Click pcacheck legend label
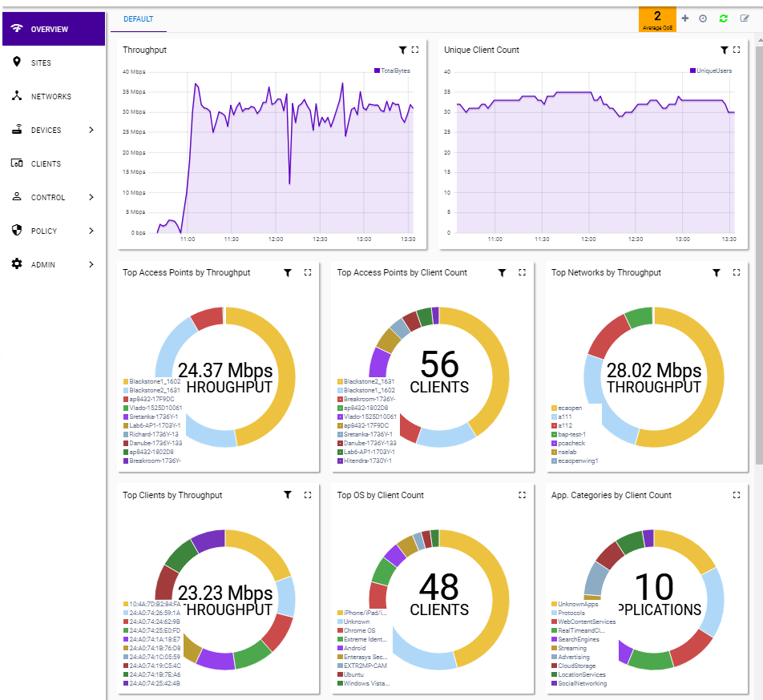 click(x=571, y=444)
